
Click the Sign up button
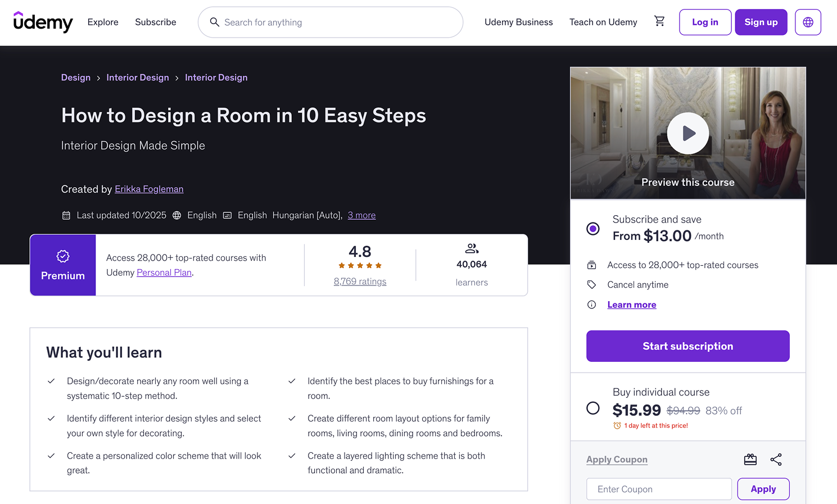(x=761, y=22)
